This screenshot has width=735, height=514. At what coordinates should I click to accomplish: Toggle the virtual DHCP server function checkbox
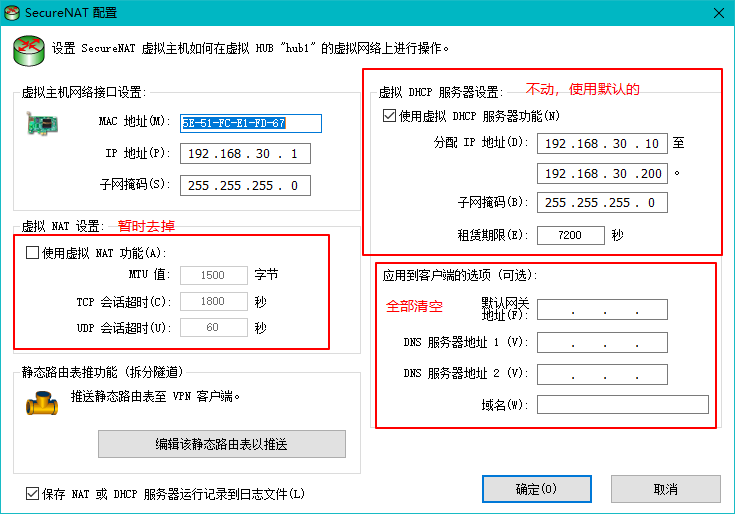pos(390,116)
